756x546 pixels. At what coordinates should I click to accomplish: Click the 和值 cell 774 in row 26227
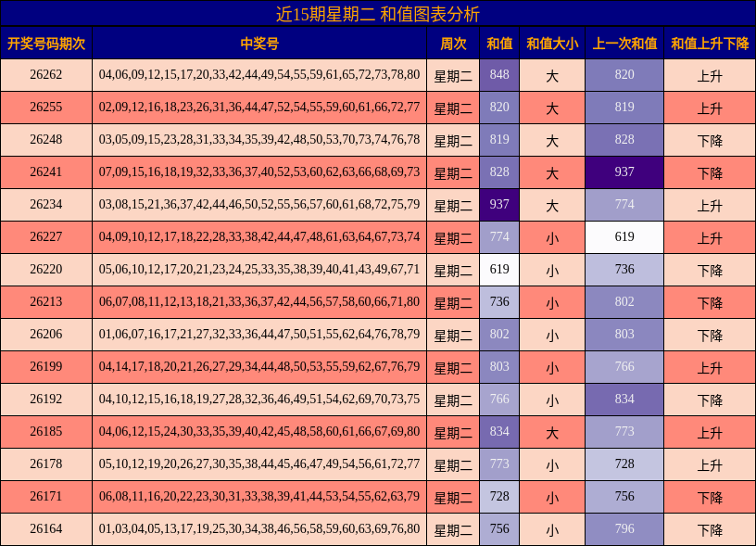click(x=499, y=236)
